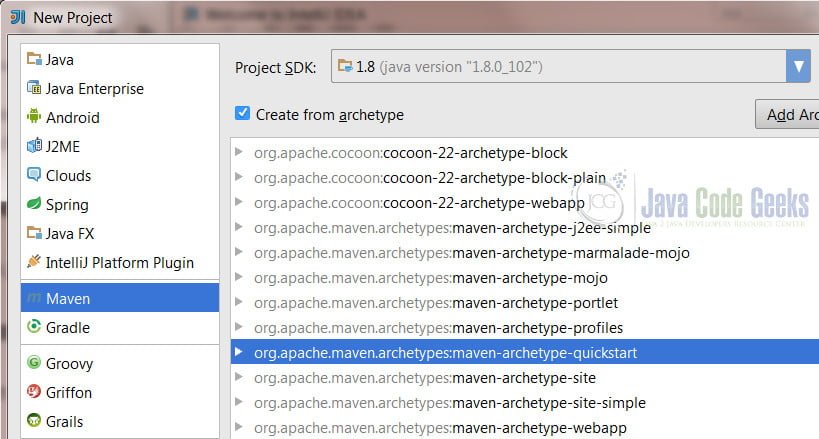Viewport: 819px width, 439px height.
Task: Select maven-archetype-marmalade-mojo archetype
Action: 472,253
